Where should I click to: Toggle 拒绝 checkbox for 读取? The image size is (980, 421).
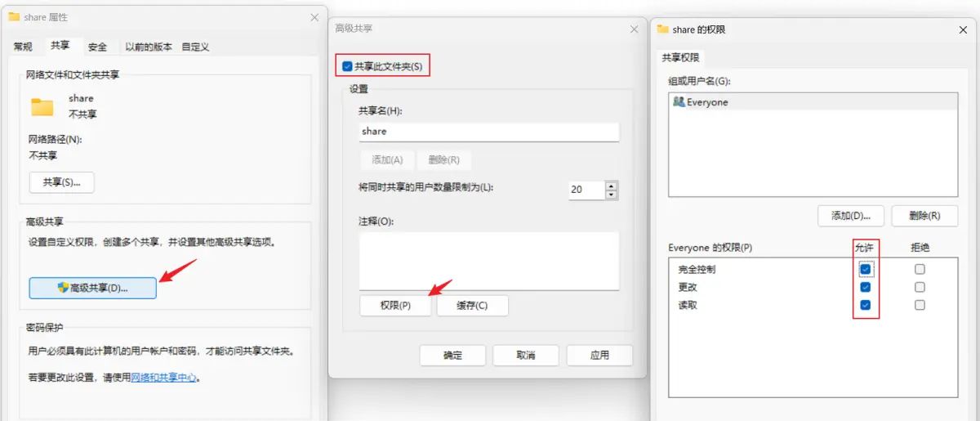pyautogui.click(x=920, y=305)
